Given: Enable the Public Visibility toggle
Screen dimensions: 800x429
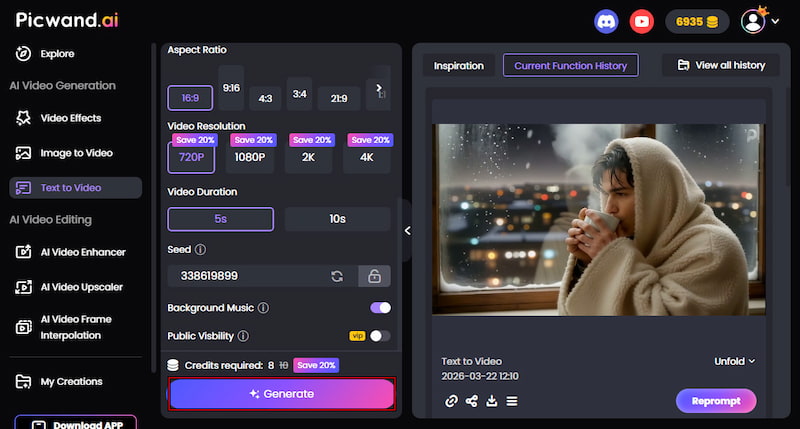Looking at the screenshot, I should pos(380,336).
